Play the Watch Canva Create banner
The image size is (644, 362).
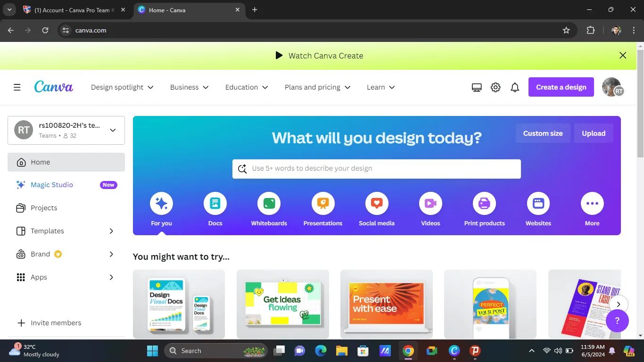pyautogui.click(x=320, y=56)
